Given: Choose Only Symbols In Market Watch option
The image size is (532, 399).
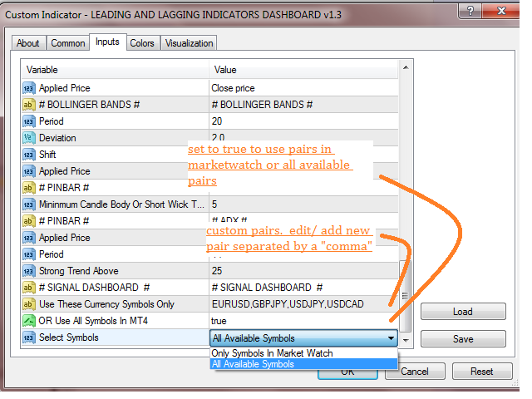Looking at the screenshot, I should 273,353.
